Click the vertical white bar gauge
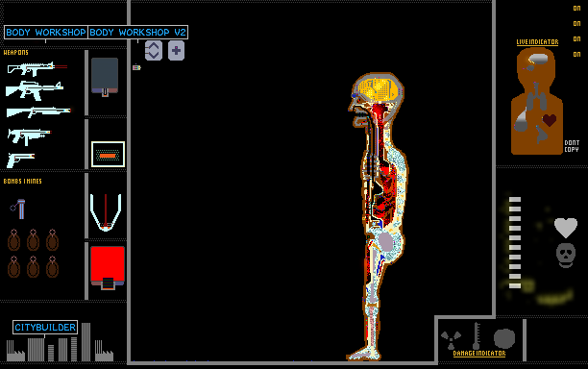The image size is (588, 369). [515, 242]
